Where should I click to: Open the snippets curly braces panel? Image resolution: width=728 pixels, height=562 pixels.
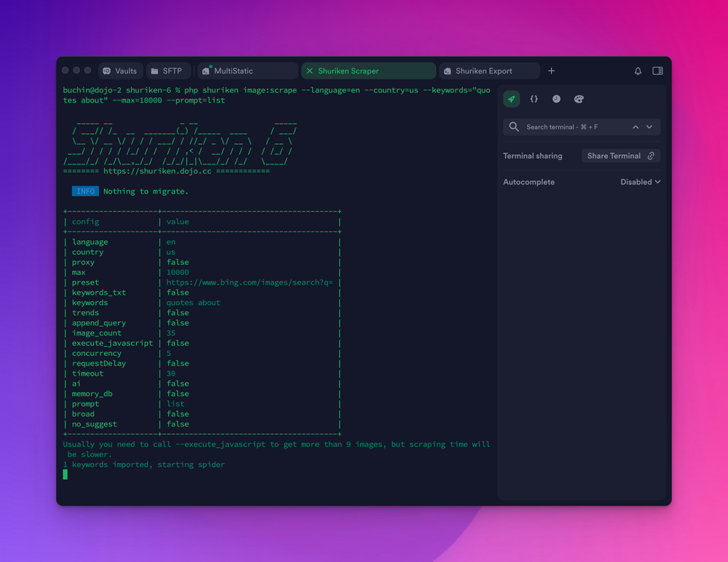534,99
